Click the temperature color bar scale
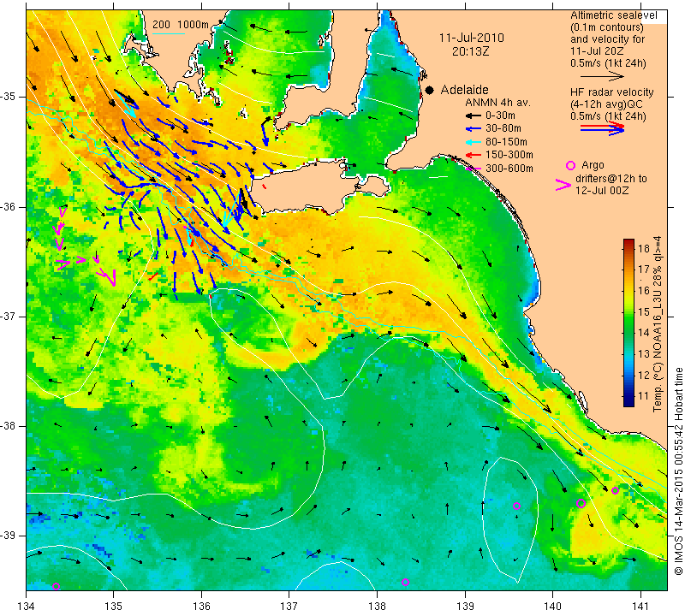The image size is (685, 616). pyautogui.click(x=628, y=323)
